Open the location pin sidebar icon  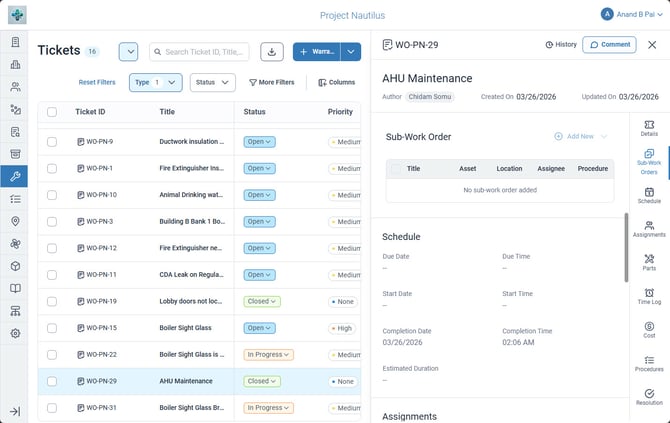[x=15, y=221]
